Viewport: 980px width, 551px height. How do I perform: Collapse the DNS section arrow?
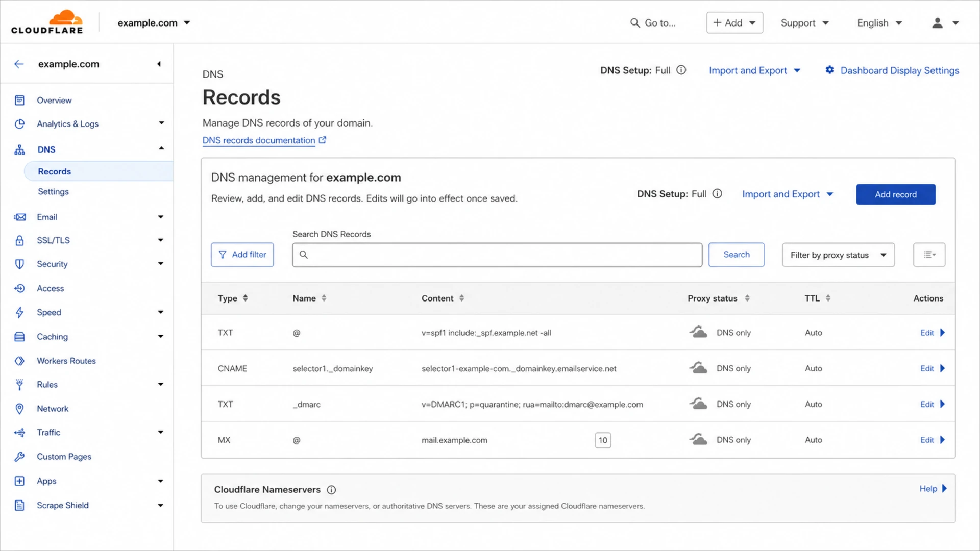pyautogui.click(x=161, y=148)
